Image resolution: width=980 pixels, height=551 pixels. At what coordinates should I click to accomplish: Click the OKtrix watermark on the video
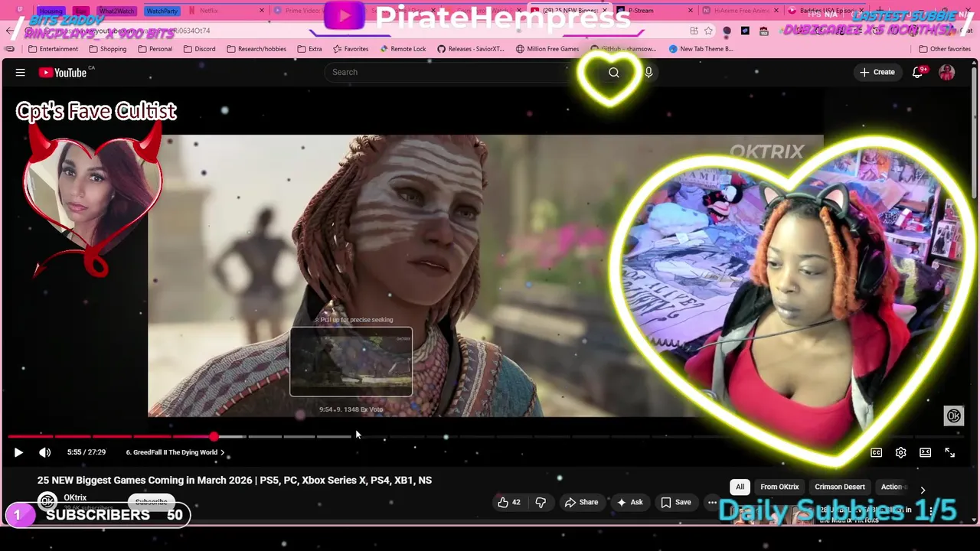tap(953, 416)
